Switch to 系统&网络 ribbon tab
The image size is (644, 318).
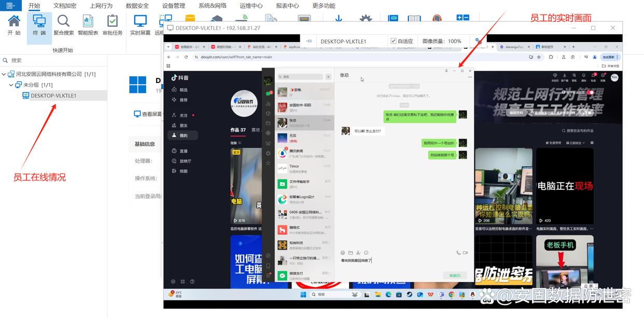pos(212,6)
